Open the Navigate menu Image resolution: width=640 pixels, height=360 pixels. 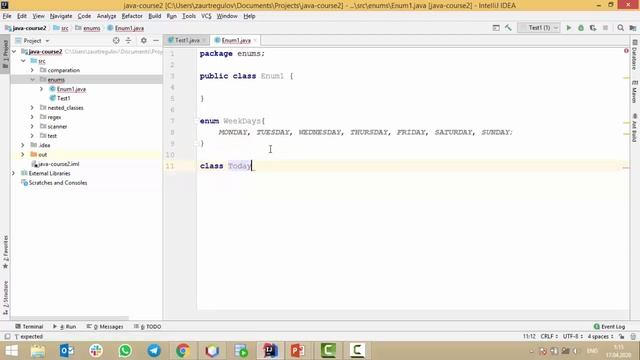(61, 16)
